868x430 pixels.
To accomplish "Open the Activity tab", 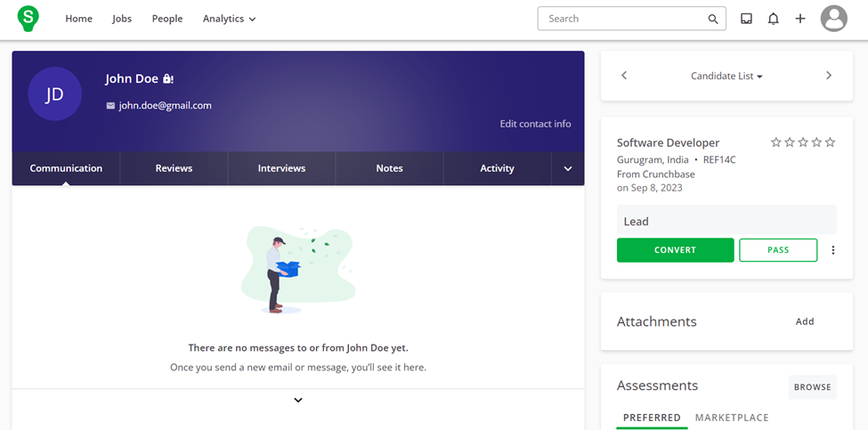I will point(497,168).
